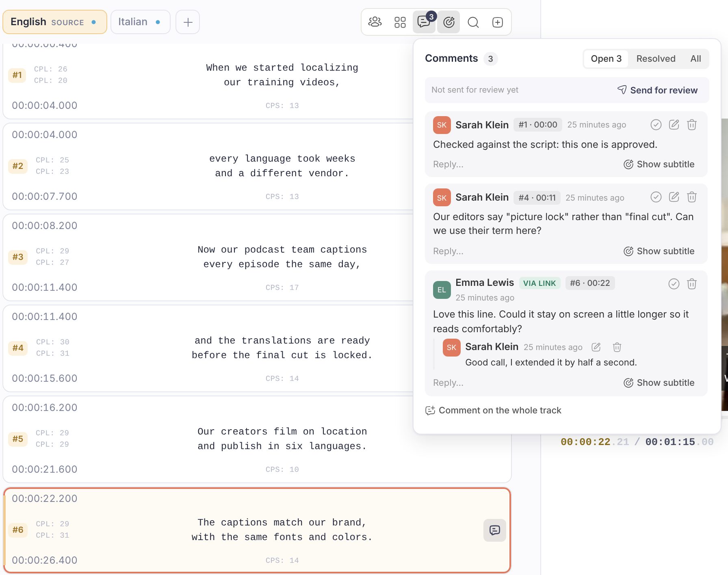
Task: Click Send for review
Action: [x=658, y=90]
